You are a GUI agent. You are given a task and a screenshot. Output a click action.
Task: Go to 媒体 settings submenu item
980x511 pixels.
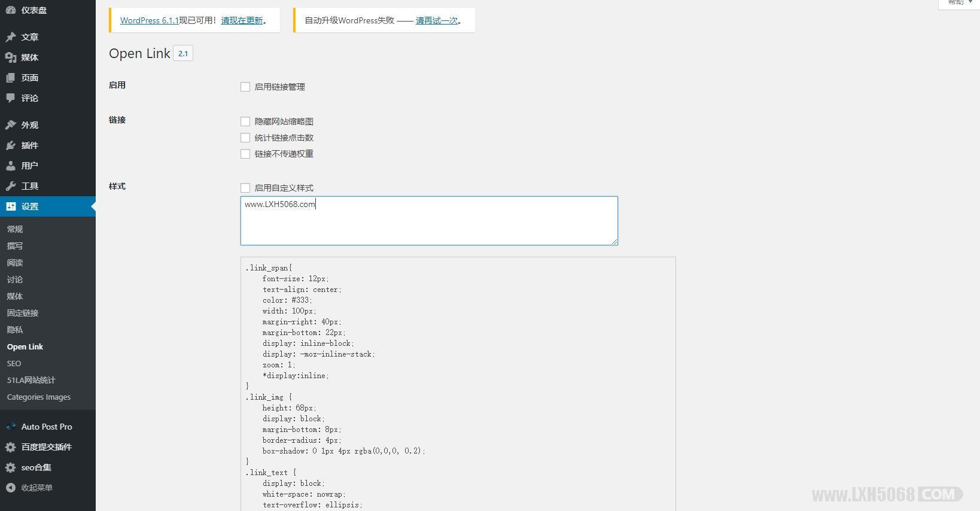click(x=15, y=296)
